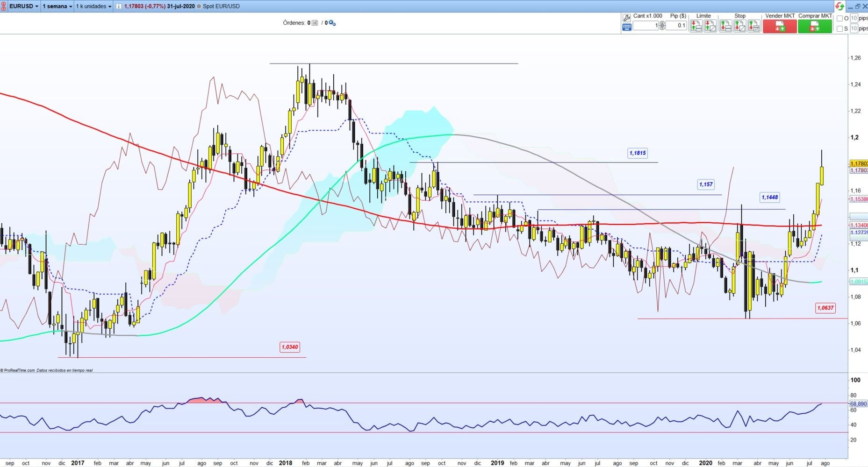Select the 1,1448 level label
868x467 pixels.
[770, 198]
